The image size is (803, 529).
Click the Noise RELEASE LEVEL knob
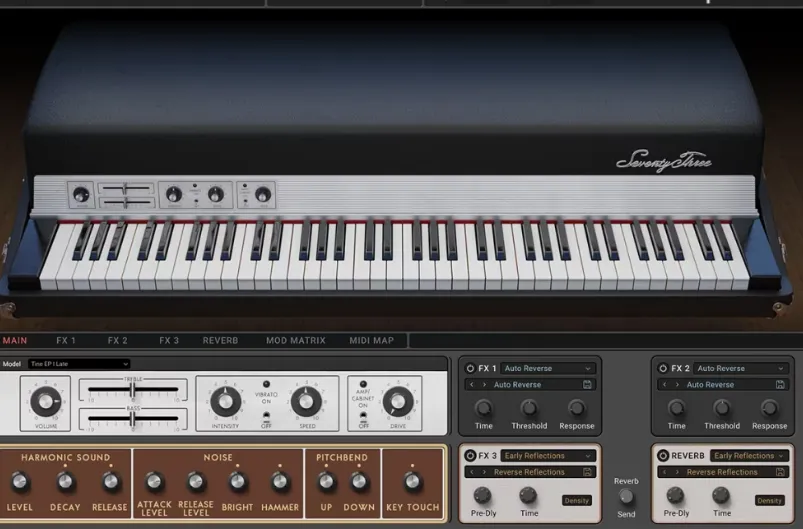point(196,482)
